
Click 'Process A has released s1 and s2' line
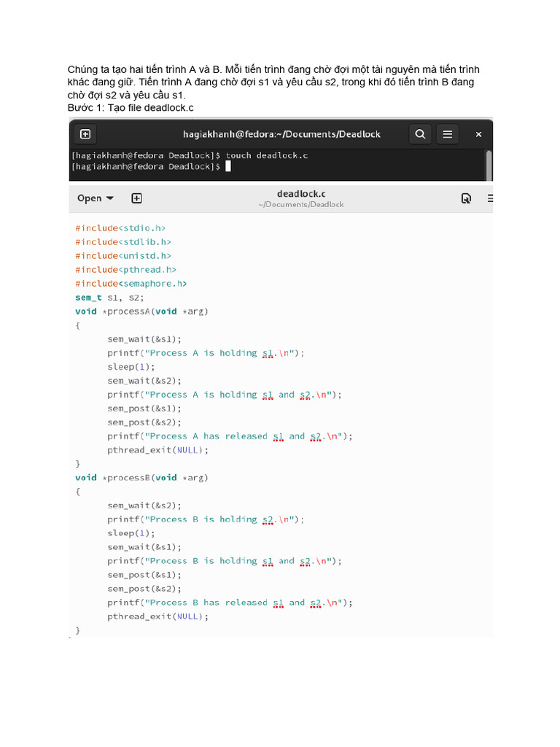(230, 436)
